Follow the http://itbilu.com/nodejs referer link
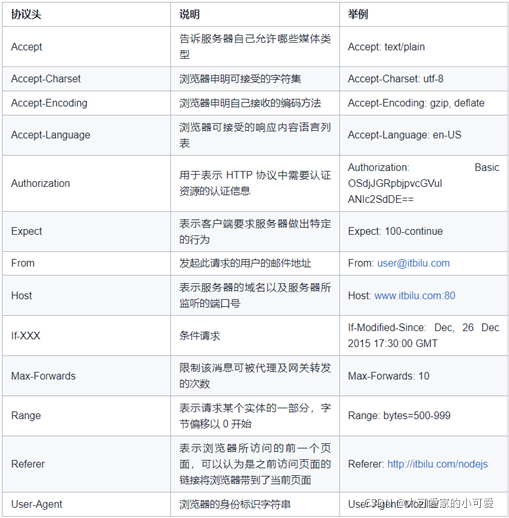509x518 pixels. (437, 464)
